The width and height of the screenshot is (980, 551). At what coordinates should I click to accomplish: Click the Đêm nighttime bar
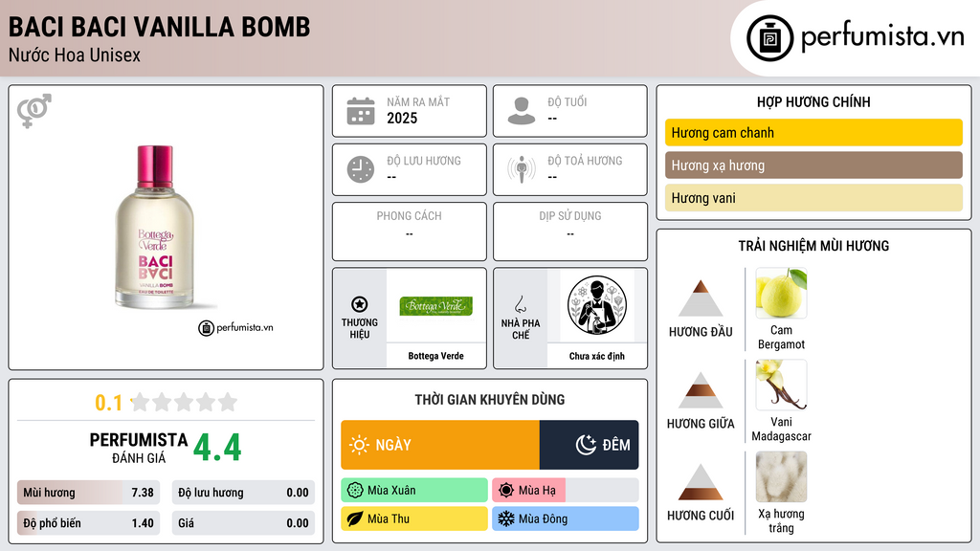click(589, 445)
